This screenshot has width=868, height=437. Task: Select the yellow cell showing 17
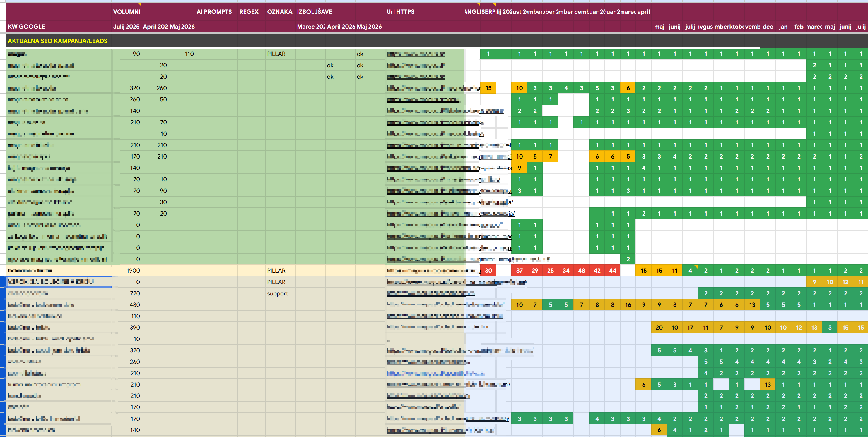690,328
